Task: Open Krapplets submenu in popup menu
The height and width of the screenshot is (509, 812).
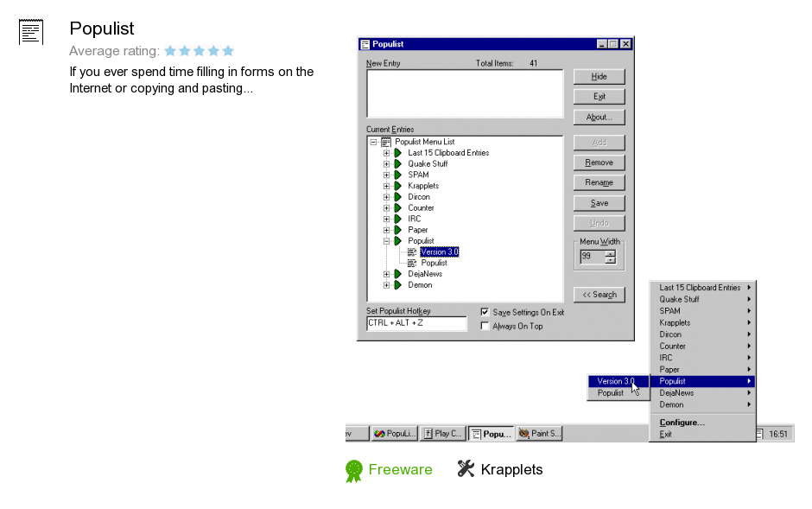Action: pyautogui.click(x=703, y=322)
